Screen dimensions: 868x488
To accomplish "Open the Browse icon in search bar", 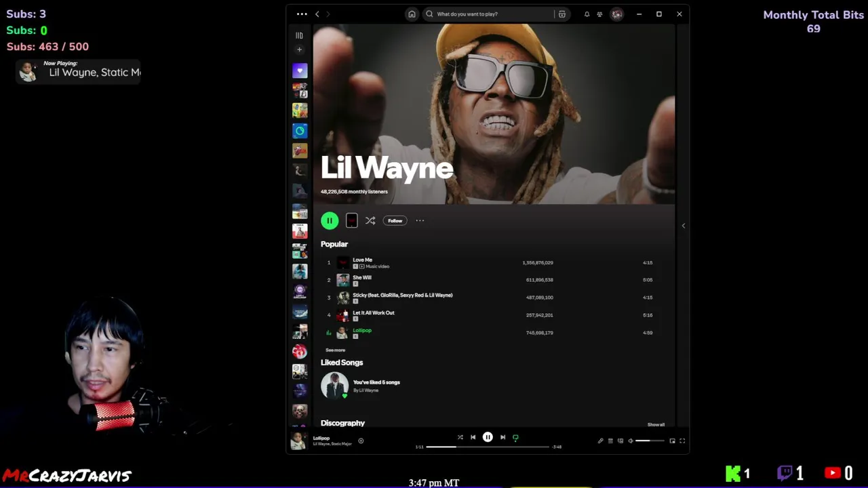I will point(562,14).
